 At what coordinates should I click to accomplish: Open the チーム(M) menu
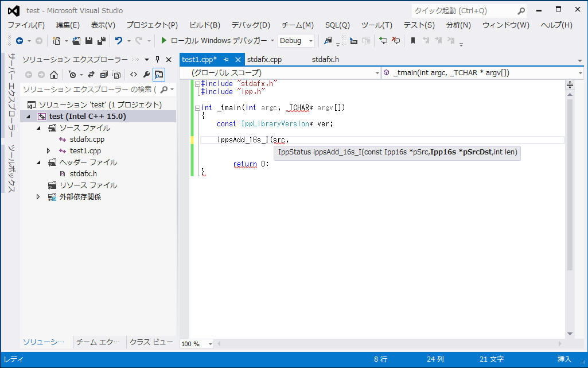click(x=298, y=25)
